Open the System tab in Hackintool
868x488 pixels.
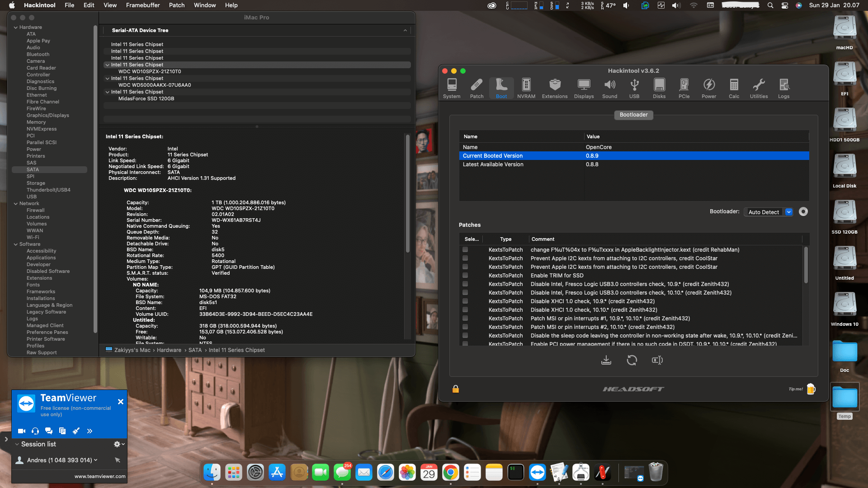[x=452, y=89]
